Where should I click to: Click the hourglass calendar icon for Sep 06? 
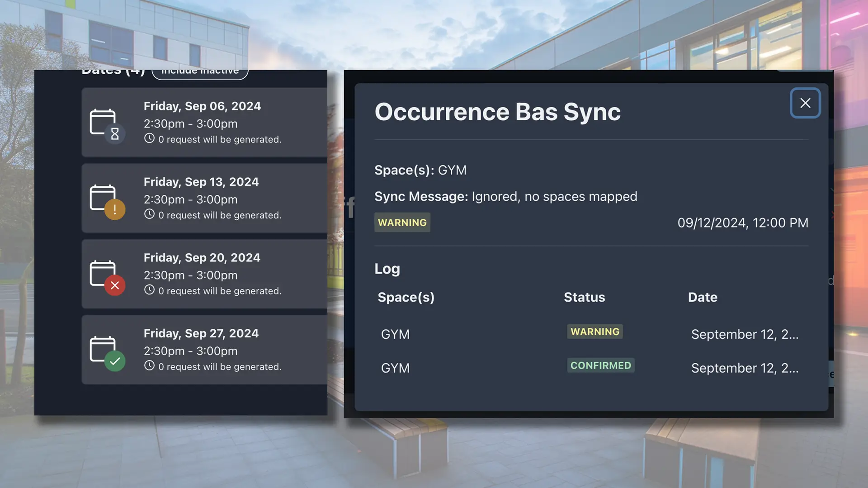pos(107,124)
